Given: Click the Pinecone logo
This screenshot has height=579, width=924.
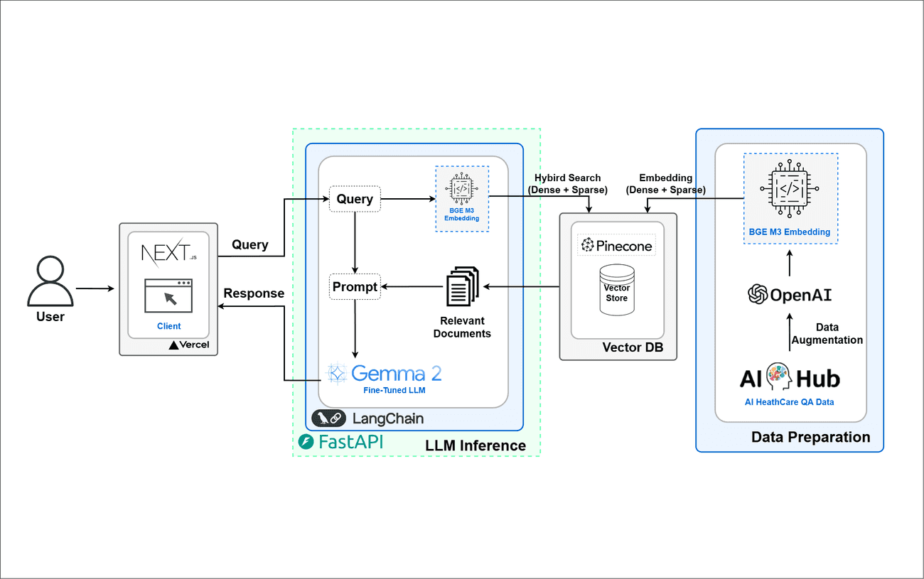Looking at the screenshot, I should click(x=616, y=245).
